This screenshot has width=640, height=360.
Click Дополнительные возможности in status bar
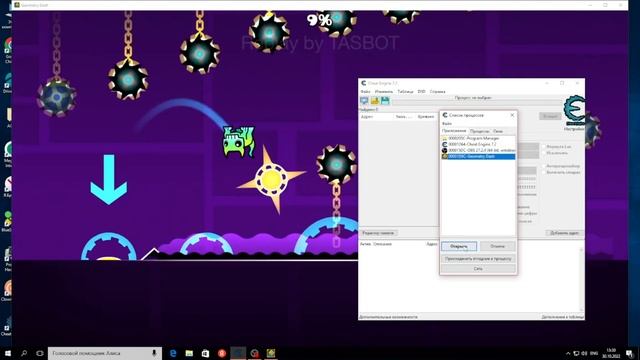click(x=388, y=317)
